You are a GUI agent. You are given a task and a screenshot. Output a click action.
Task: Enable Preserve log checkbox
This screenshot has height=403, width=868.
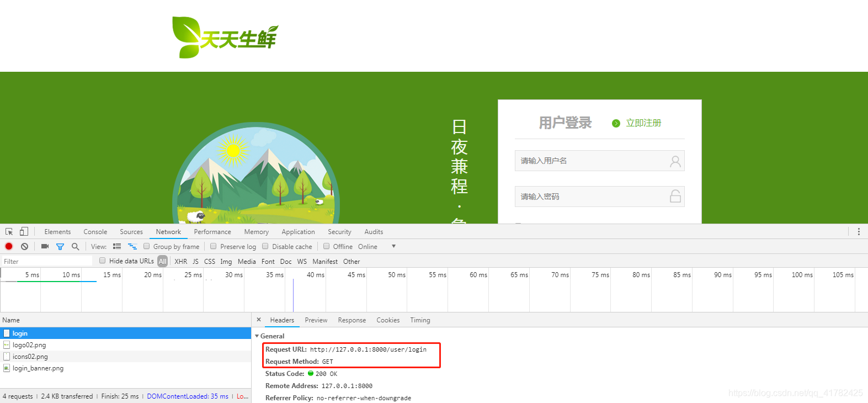pyautogui.click(x=214, y=246)
